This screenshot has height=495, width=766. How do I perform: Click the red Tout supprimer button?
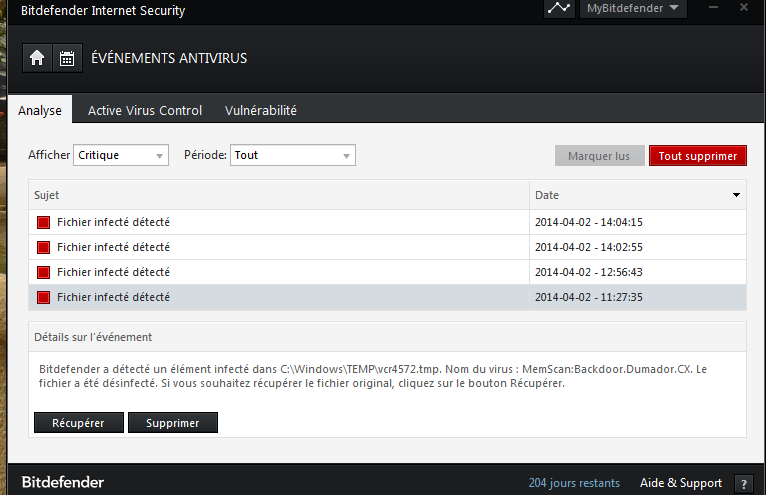click(x=698, y=156)
